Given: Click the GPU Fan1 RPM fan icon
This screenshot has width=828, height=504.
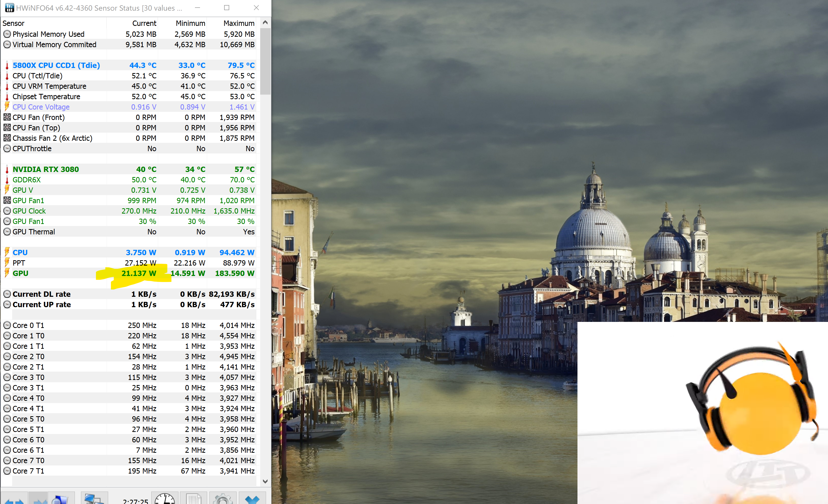Looking at the screenshot, I should 7,200.
